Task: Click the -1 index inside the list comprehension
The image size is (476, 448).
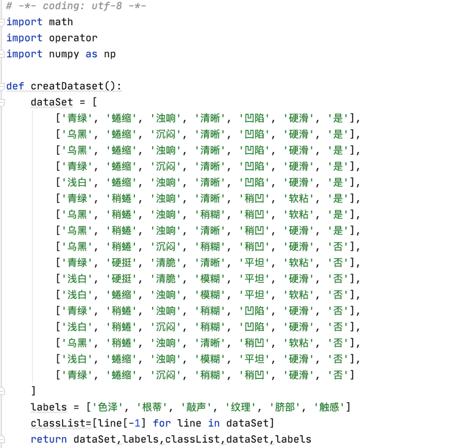Action: click(137, 423)
